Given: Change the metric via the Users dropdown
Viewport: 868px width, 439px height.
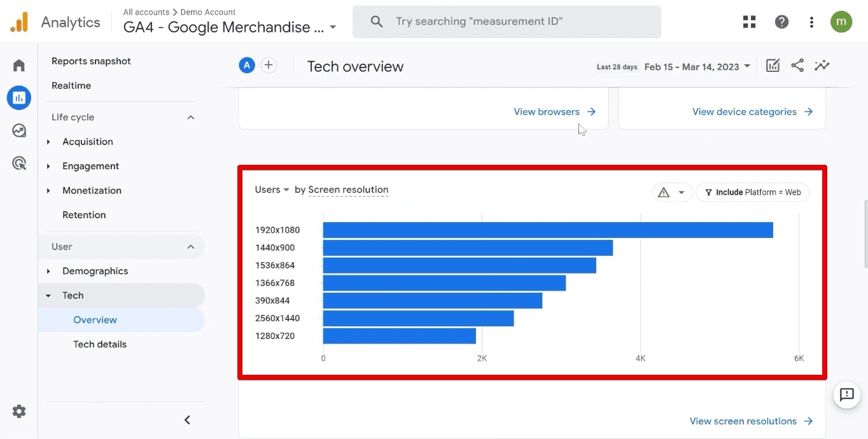Looking at the screenshot, I should 272,189.
